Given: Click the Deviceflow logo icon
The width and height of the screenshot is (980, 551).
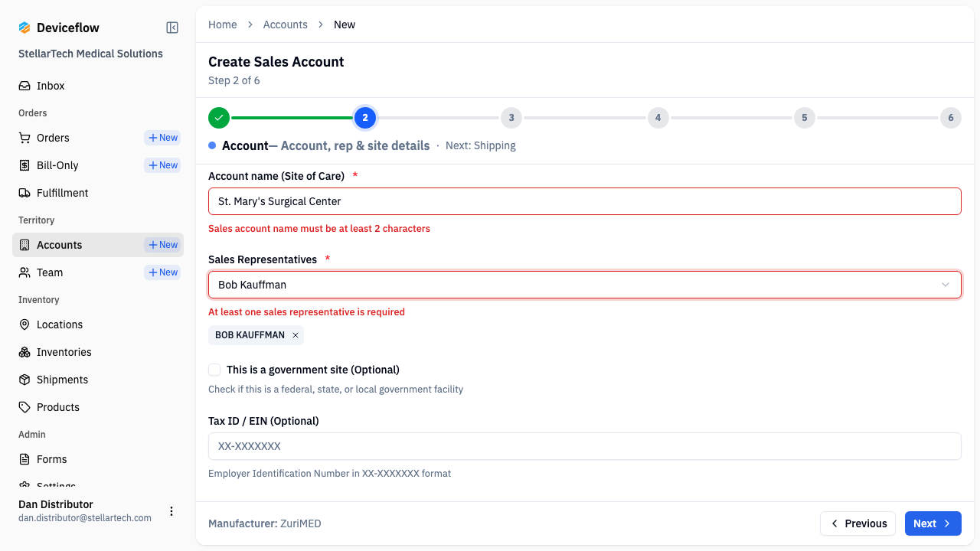Looking at the screenshot, I should coord(24,28).
